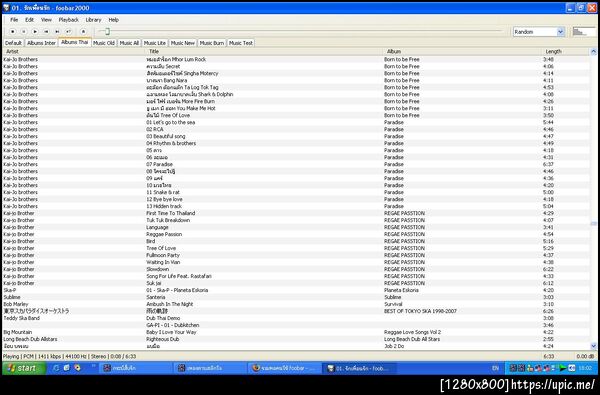Sort by the Artist column header
Screen dimensions: 600x395
73,51
